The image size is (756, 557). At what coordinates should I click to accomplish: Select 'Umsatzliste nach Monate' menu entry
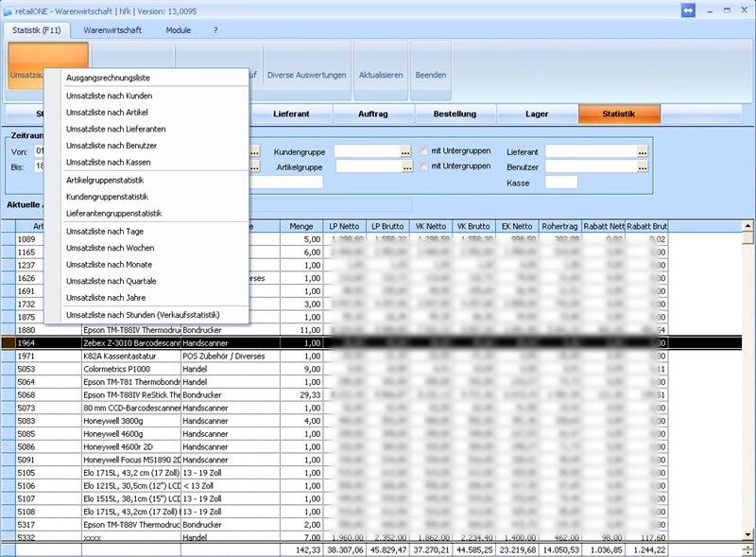tap(110, 265)
